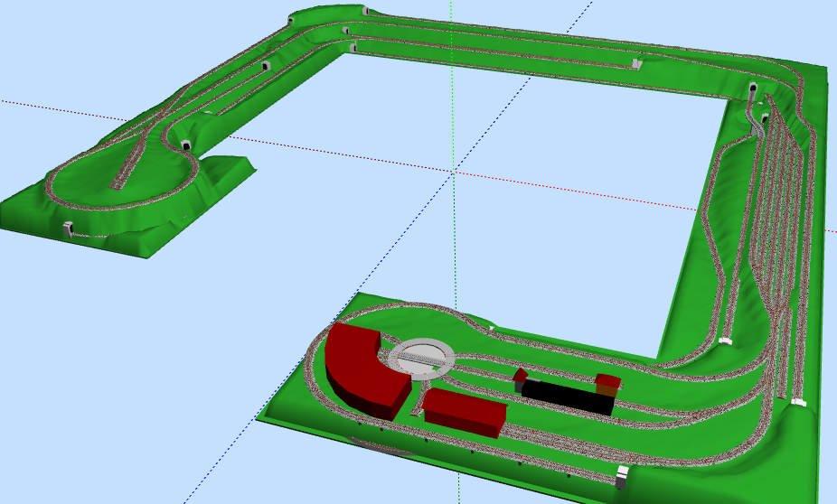The image size is (837, 504).
Task: Select the red rectangular shed below the turntable
Action: point(464,412)
